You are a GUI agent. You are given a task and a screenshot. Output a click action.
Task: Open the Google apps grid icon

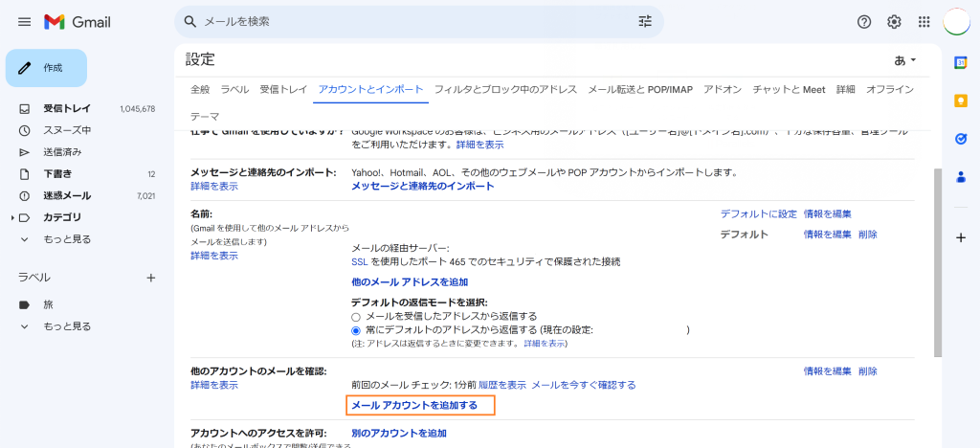click(924, 22)
